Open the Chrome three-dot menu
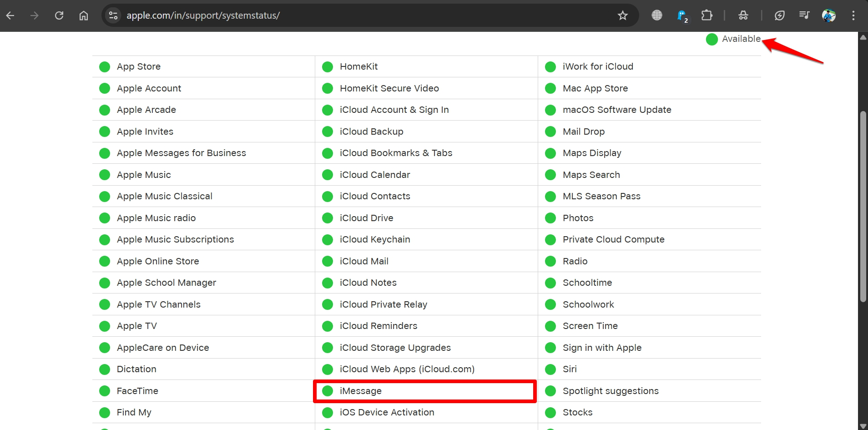This screenshot has height=430, width=868. (853, 15)
